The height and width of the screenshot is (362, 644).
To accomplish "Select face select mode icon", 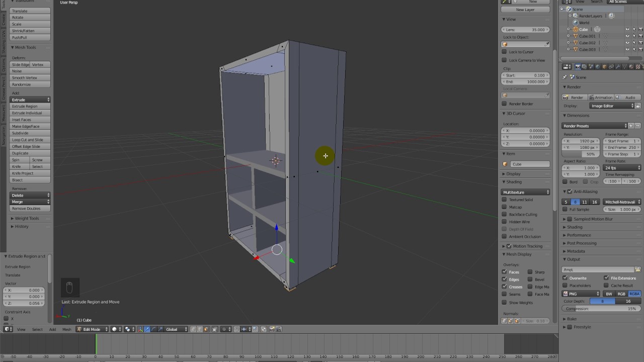I will pos(206,329).
